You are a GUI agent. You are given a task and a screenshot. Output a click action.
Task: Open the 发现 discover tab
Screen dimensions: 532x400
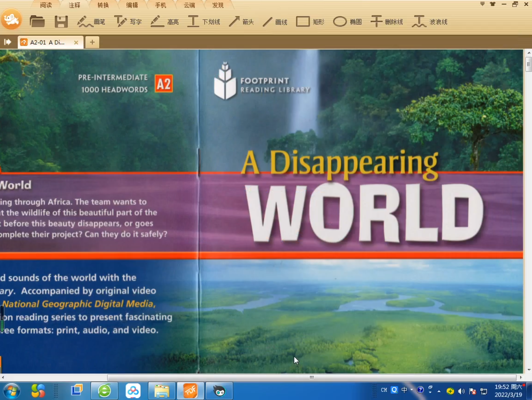click(218, 5)
